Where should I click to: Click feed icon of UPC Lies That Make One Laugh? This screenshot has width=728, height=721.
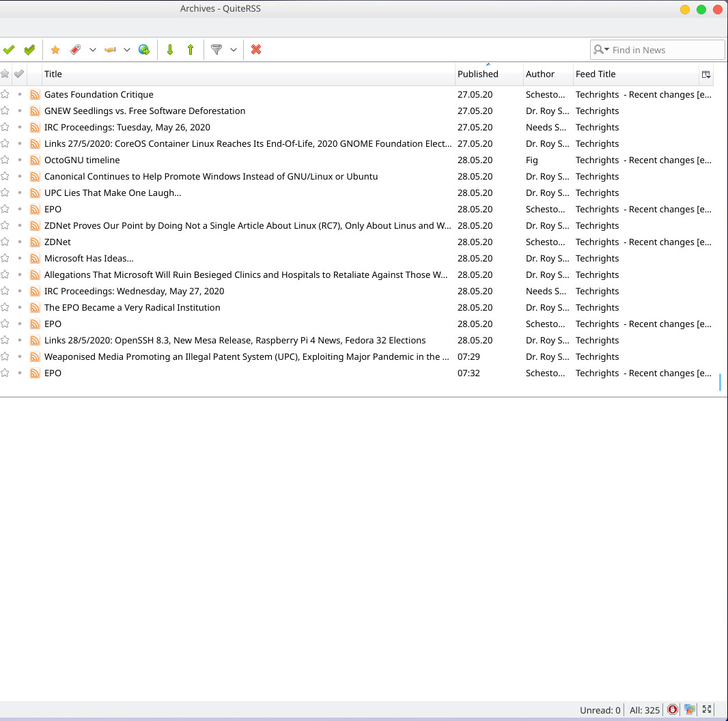[35, 193]
